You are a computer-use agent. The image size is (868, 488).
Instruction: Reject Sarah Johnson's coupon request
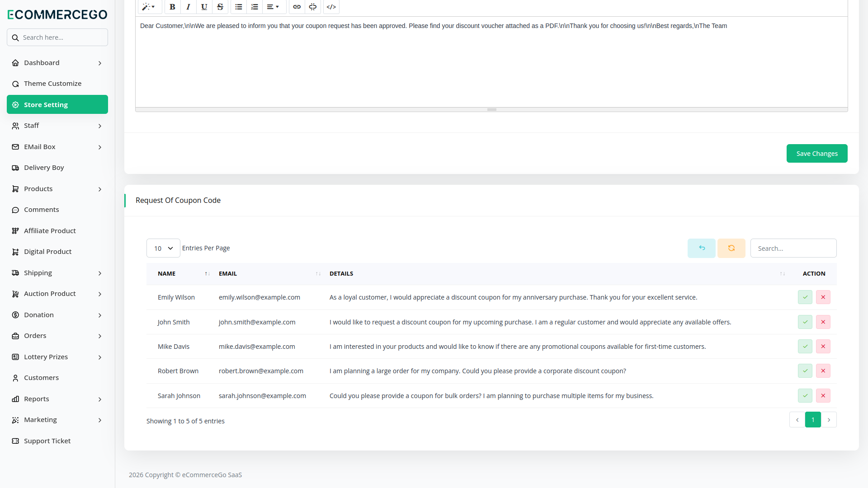pyautogui.click(x=823, y=396)
